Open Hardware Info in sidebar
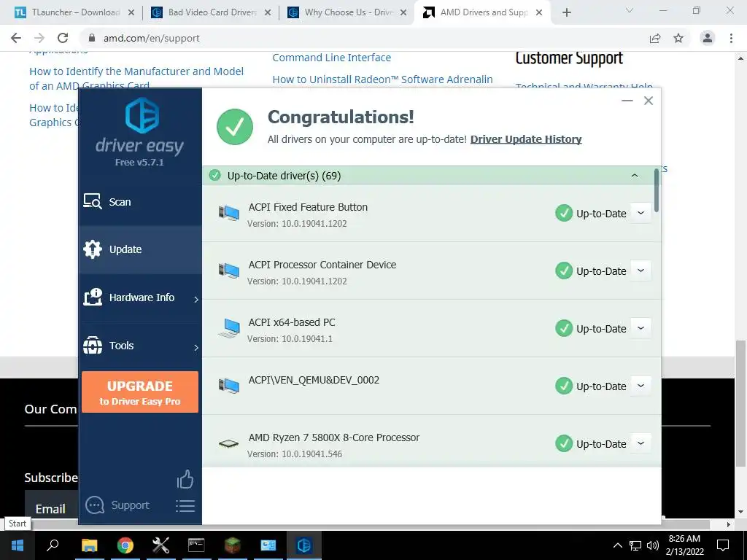The image size is (747, 560). pyautogui.click(x=140, y=297)
